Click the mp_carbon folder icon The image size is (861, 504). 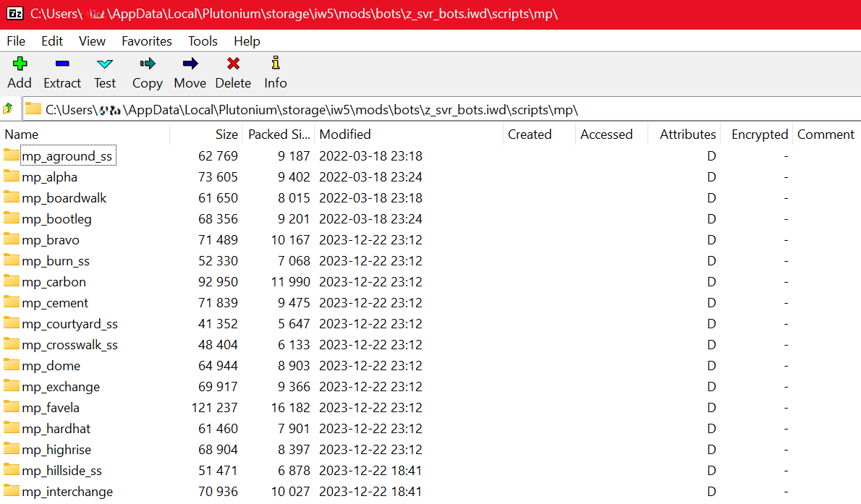pos(12,281)
